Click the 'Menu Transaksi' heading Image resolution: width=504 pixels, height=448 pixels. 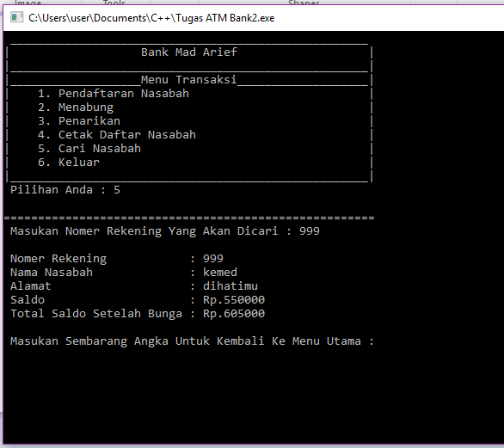tap(188, 79)
